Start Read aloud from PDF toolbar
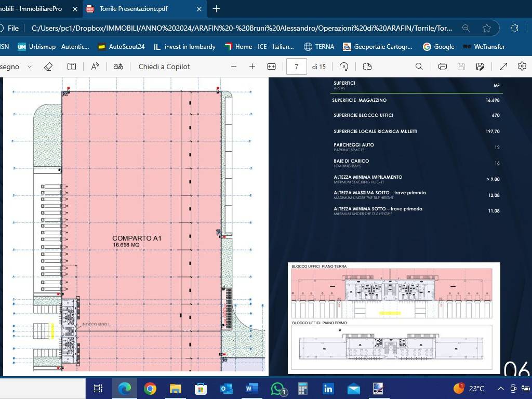The width and height of the screenshot is (532, 399). pyautogui.click(x=96, y=66)
